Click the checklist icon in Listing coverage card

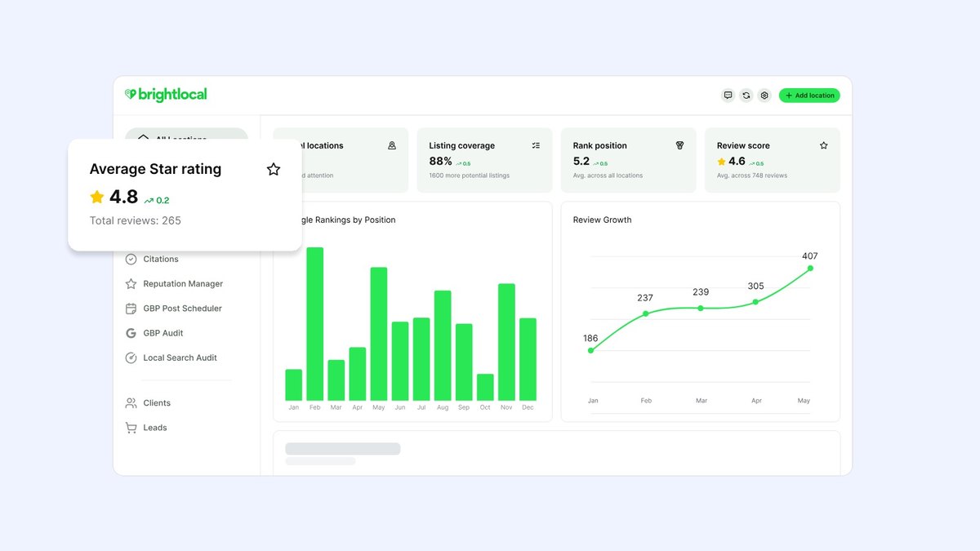pyautogui.click(x=536, y=145)
